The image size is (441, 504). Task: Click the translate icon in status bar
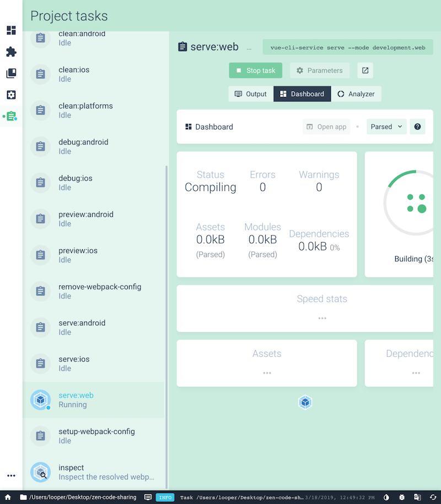[418, 497]
